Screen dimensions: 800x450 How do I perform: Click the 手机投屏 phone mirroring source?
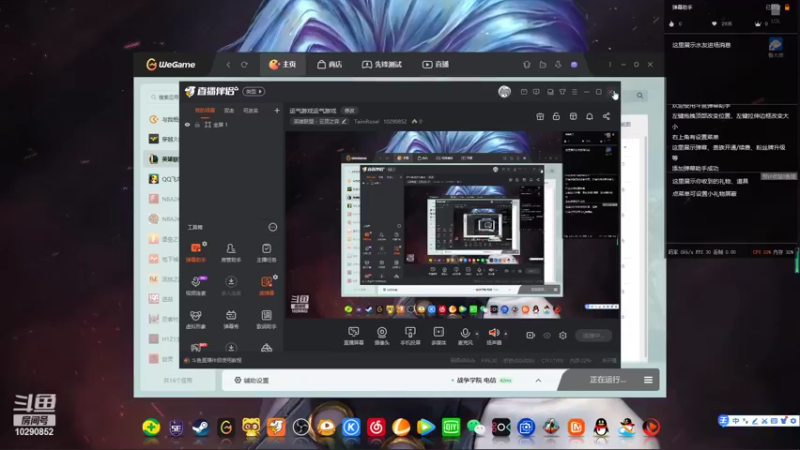point(410,336)
